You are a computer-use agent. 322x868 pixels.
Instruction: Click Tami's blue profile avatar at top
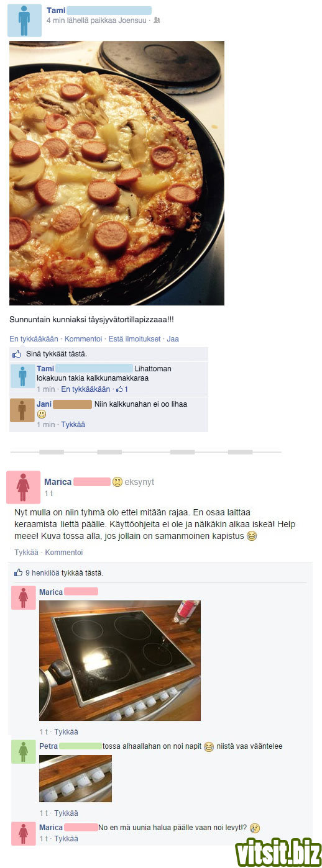[24, 20]
